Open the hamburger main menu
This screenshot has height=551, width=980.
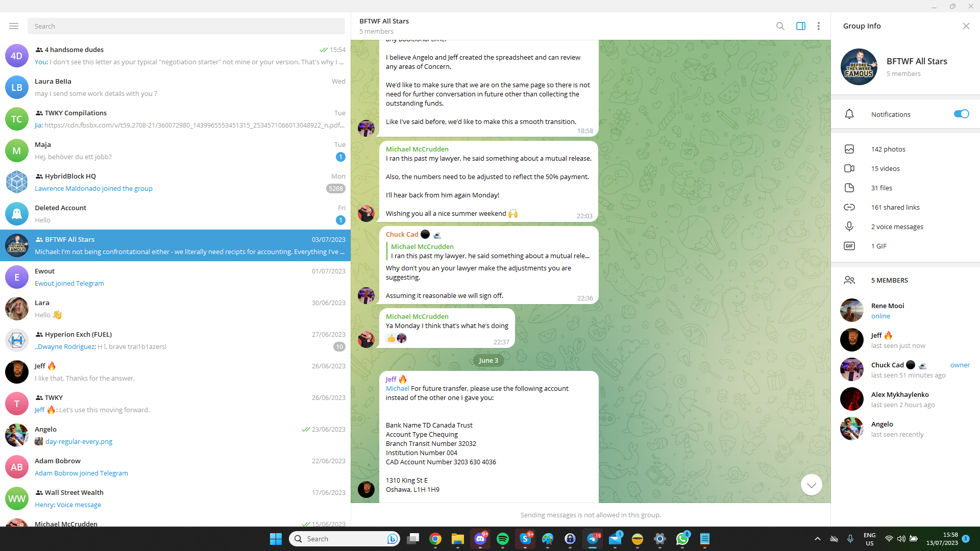click(14, 26)
